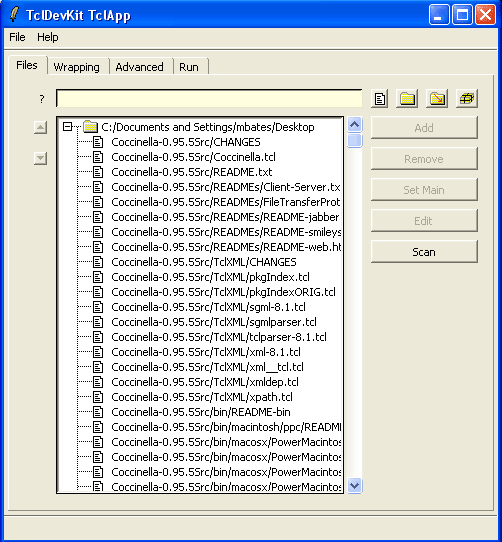The image size is (502, 542).
Task: Select TclXML/xml__tcl.tcl file row
Action: pyautogui.click(x=207, y=367)
